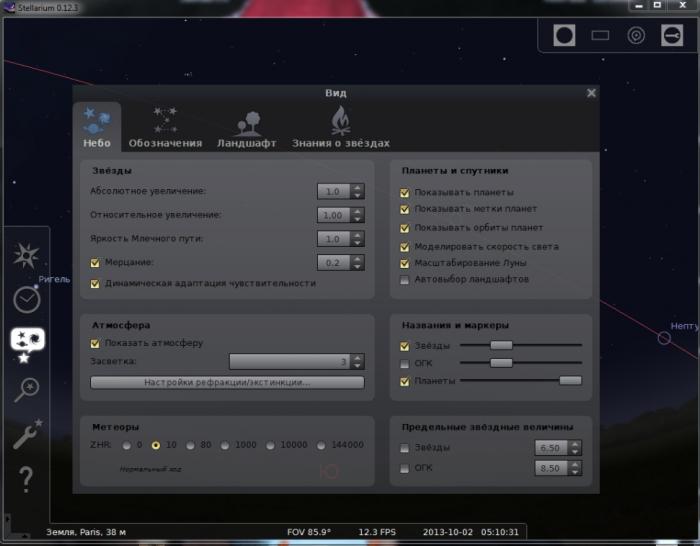
Task: Switch to the Небо tab
Action: pos(97,127)
